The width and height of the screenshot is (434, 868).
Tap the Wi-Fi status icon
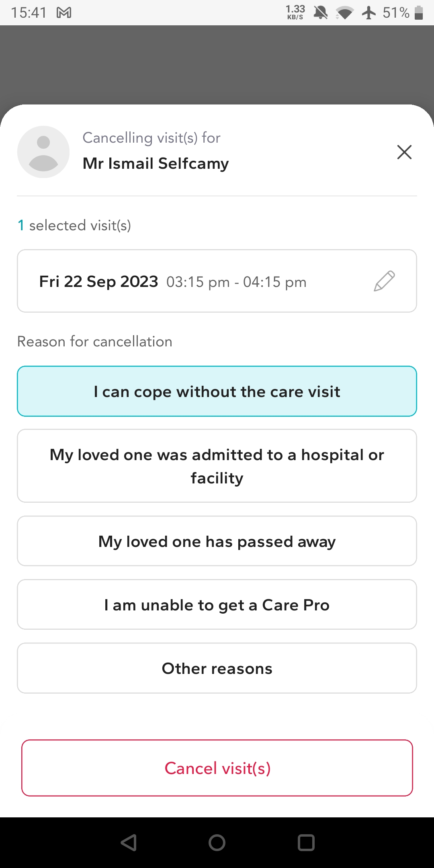coord(344,13)
